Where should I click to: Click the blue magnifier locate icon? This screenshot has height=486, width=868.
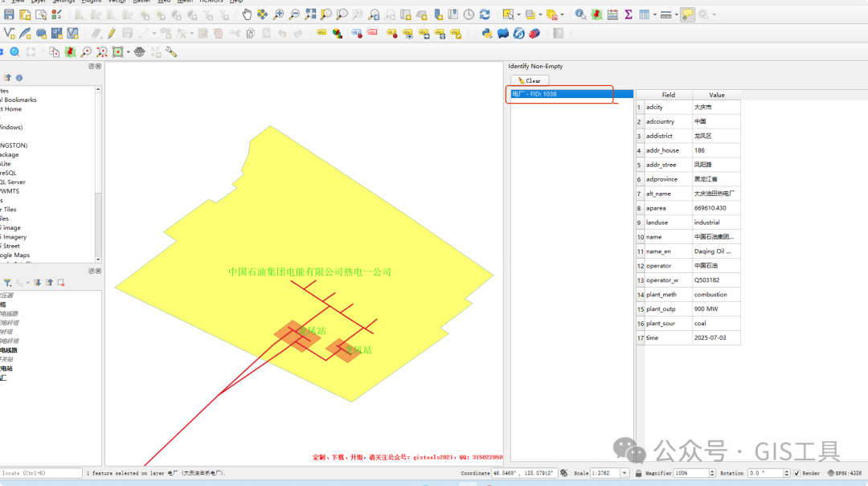[15, 52]
